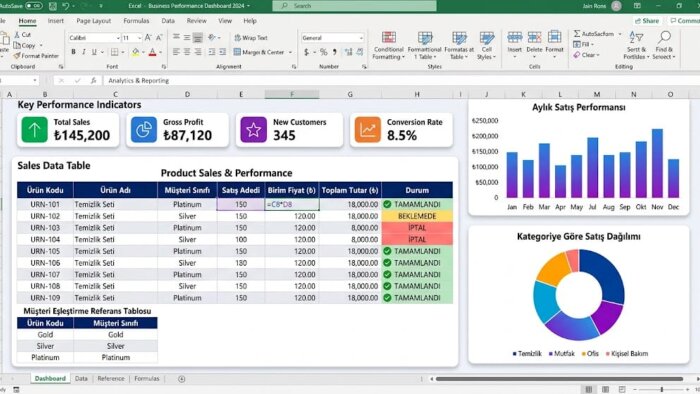Image resolution: width=700 pixels, height=394 pixels.
Task: Apply the red Font Color
Action: coord(152,52)
